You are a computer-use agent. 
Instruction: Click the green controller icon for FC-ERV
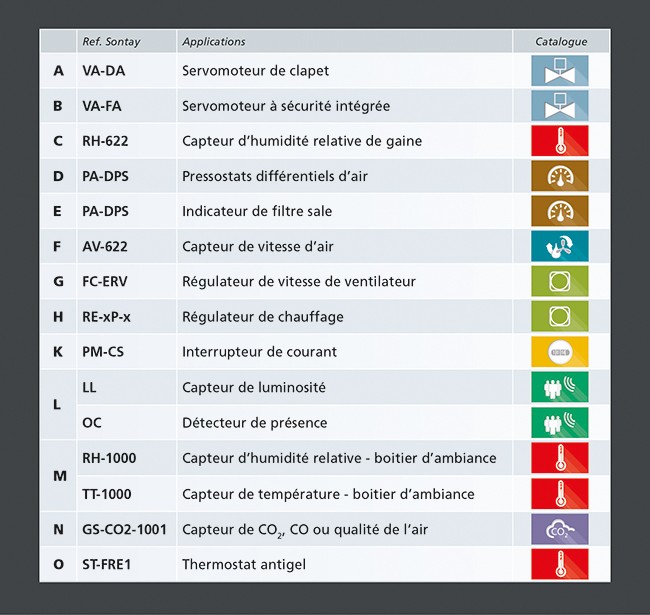point(560,281)
